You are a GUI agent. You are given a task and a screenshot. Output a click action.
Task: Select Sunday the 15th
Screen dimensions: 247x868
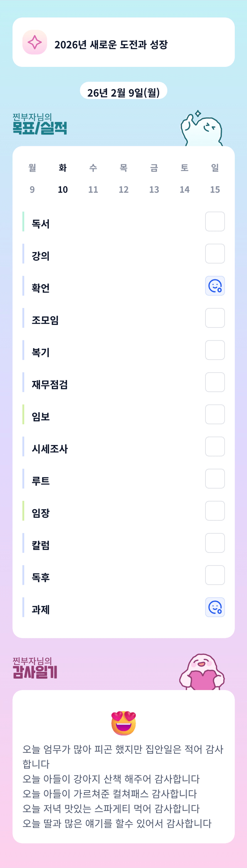pos(215,179)
